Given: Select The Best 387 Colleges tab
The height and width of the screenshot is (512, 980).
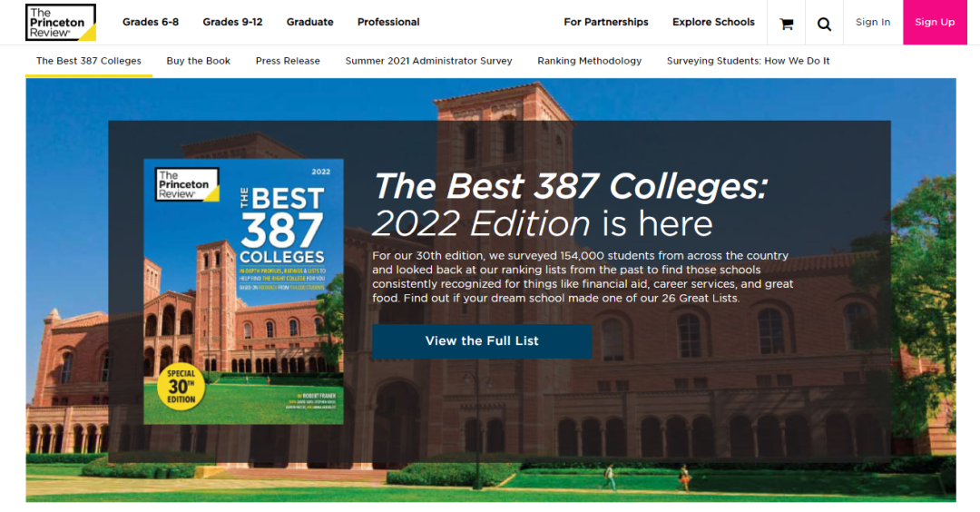Looking at the screenshot, I should coord(89,61).
